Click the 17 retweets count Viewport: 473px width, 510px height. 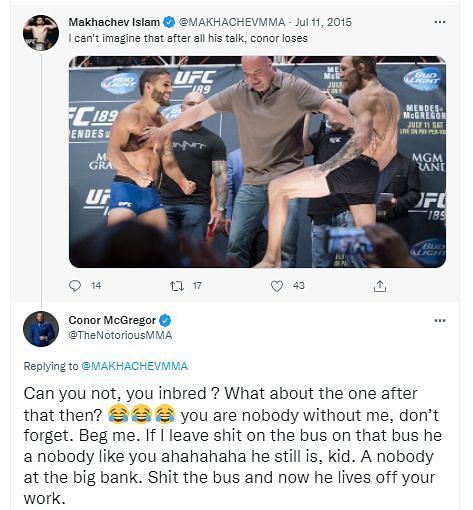pyautogui.click(x=197, y=286)
